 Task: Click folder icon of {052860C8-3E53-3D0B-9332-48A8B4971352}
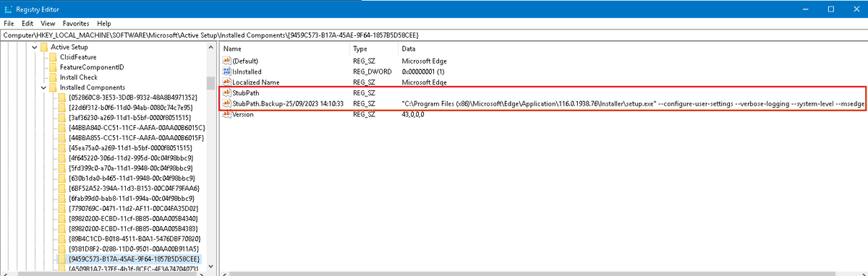[x=63, y=97]
